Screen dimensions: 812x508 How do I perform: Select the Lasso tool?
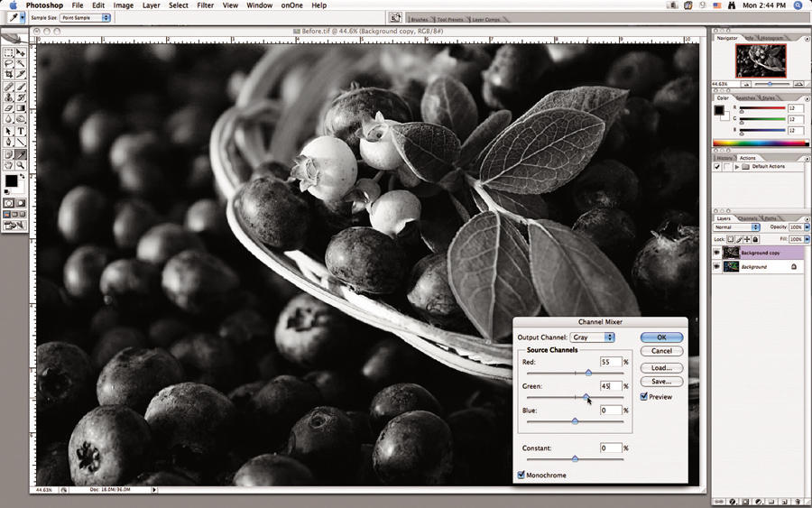click(x=9, y=64)
